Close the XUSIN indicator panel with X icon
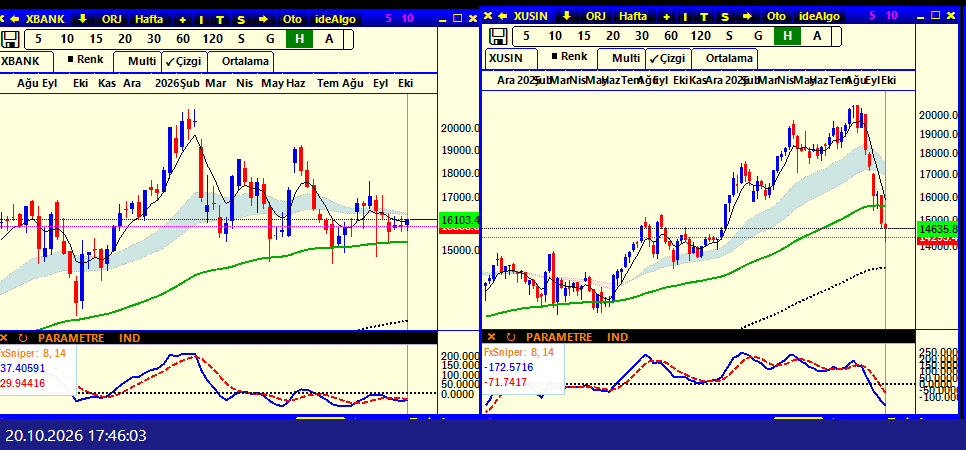 coord(492,337)
